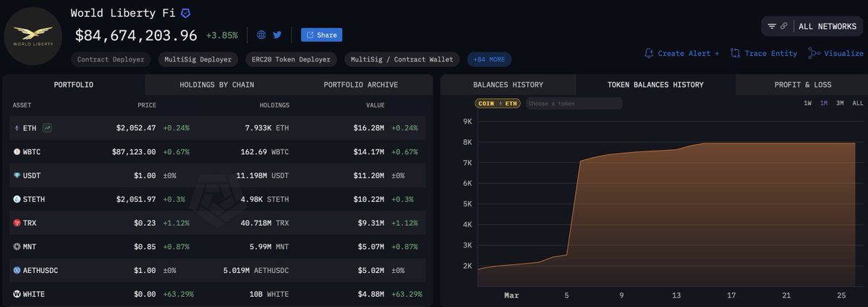The height and width of the screenshot is (307, 868).
Task: Click the value $16.28M
Action: [370, 128]
